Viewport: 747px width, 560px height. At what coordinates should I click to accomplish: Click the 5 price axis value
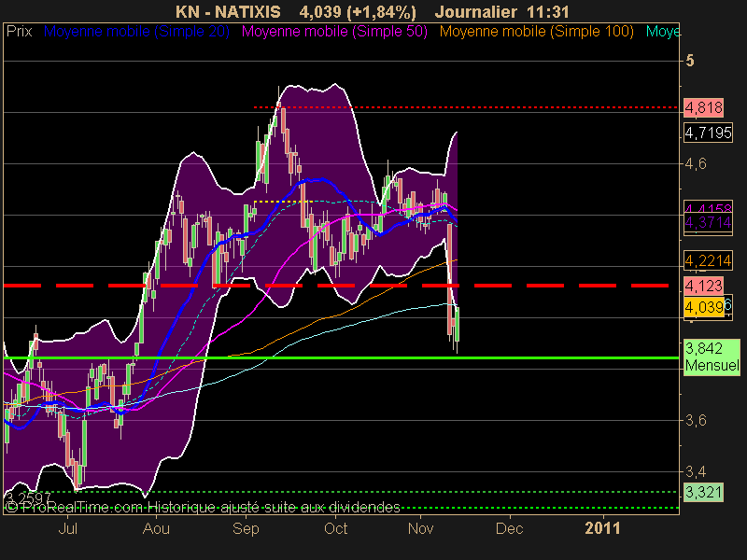click(690, 61)
